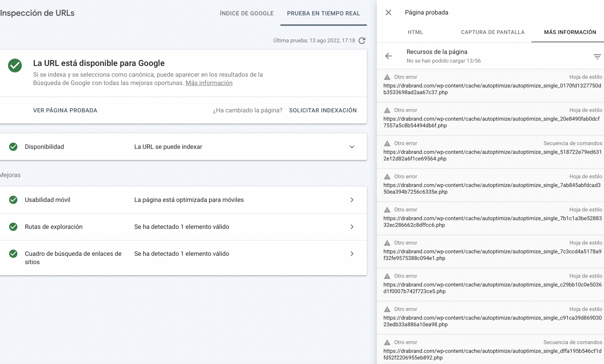Click the autoptimize_single_7c3ccd stylesheet URL
The width and height of the screenshot is (604, 364).
(x=492, y=255)
